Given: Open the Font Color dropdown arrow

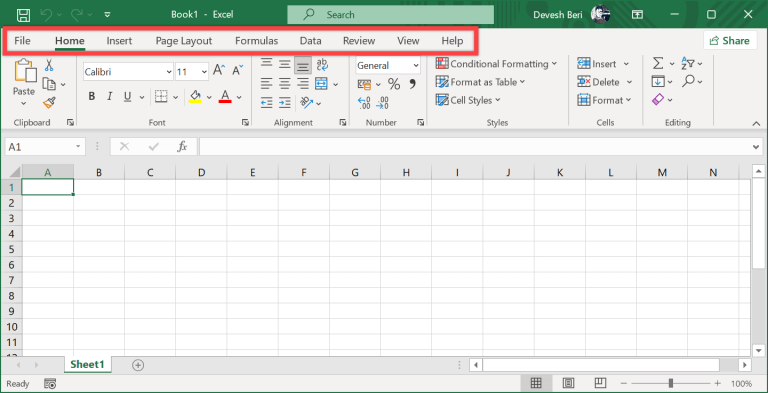Looking at the screenshot, I should pos(239,98).
